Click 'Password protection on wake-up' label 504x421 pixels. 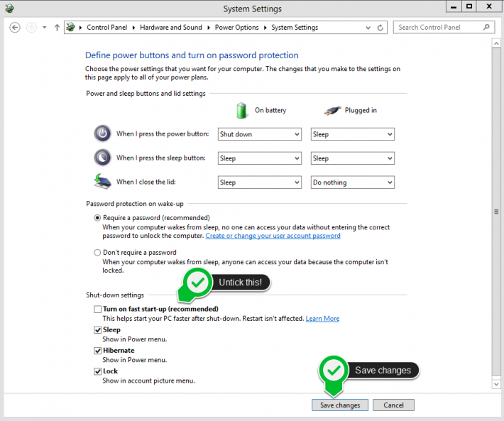(135, 204)
